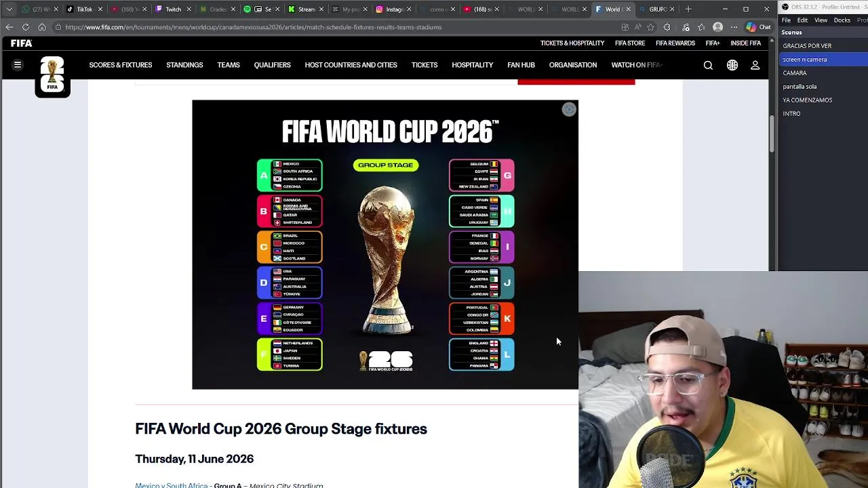Switch to the My pro browser tab
The height and width of the screenshot is (488, 868).
point(350,9)
